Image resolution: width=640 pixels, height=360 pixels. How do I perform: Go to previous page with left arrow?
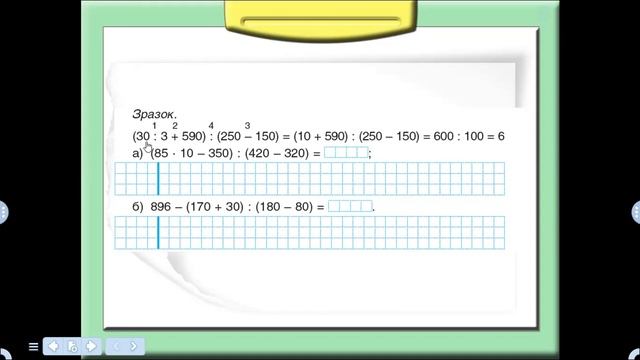[53, 347]
